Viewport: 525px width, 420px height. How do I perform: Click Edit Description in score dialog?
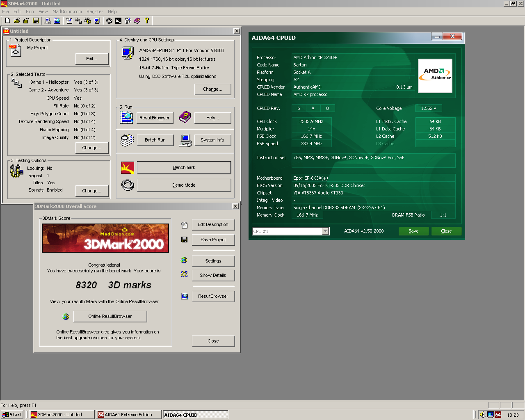(x=213, y=225)
